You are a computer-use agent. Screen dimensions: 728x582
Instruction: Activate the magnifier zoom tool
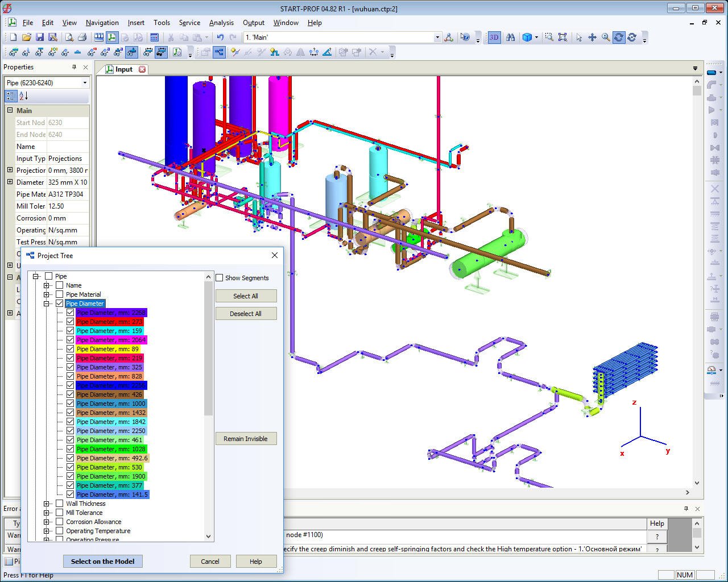606,38
